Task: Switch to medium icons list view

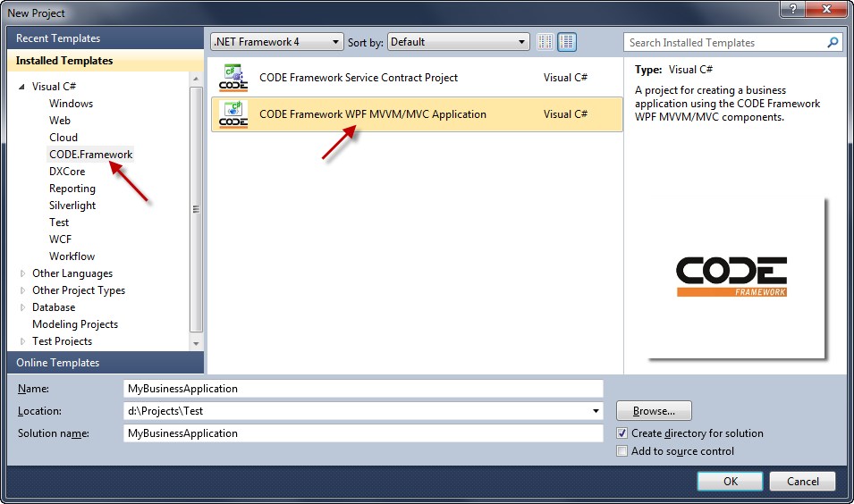Action: click(x=567, y=42)
